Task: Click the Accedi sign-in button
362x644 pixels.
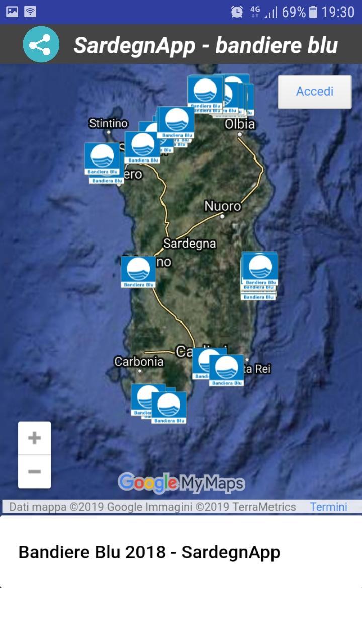Action: [x=315, y=92]
